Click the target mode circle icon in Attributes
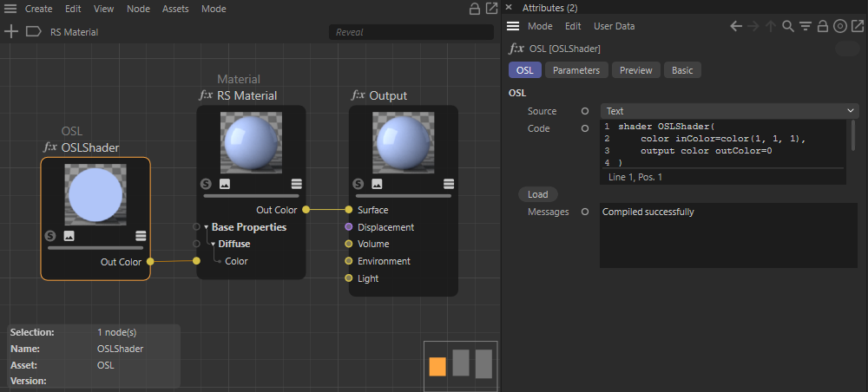Viewport: 868px width, 392px height. pos(839,26)
